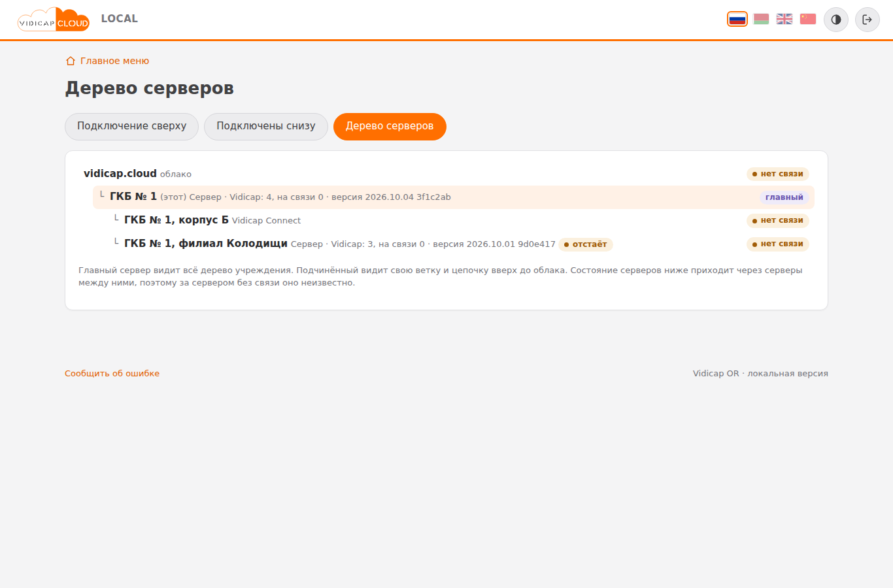The image size is (893, 588).
Task: Click the vidicap.cloud tree root row
Action: click(446, 174)
